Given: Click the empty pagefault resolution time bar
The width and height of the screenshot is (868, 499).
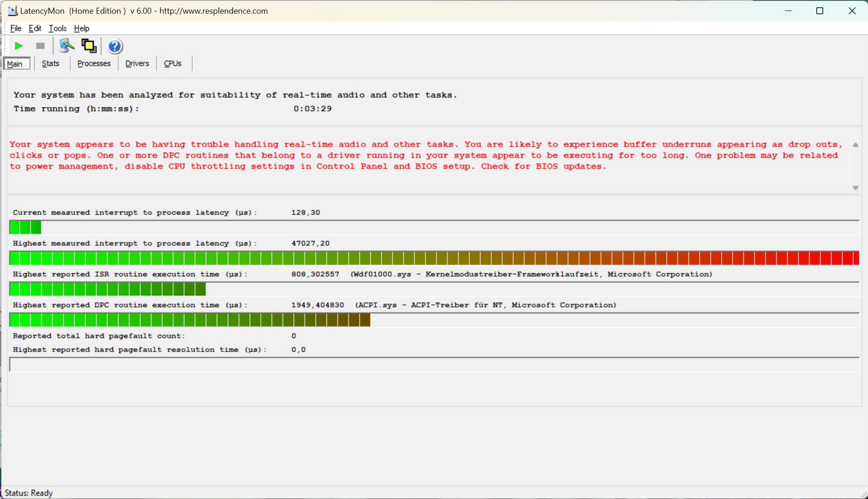Looking at the screenshot, I should [434, 364].
